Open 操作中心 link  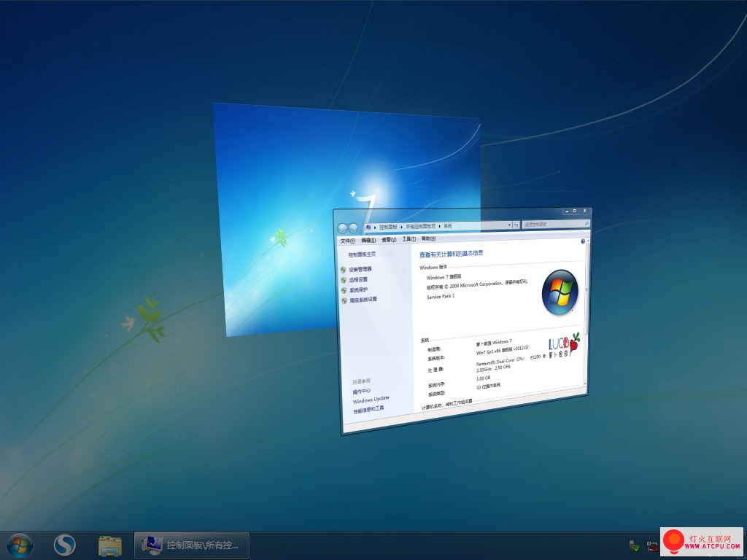(x=362, y=392)
